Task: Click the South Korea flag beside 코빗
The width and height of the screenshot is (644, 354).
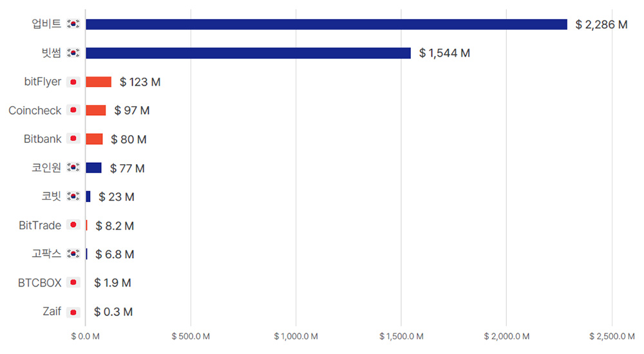Action: 73,196
